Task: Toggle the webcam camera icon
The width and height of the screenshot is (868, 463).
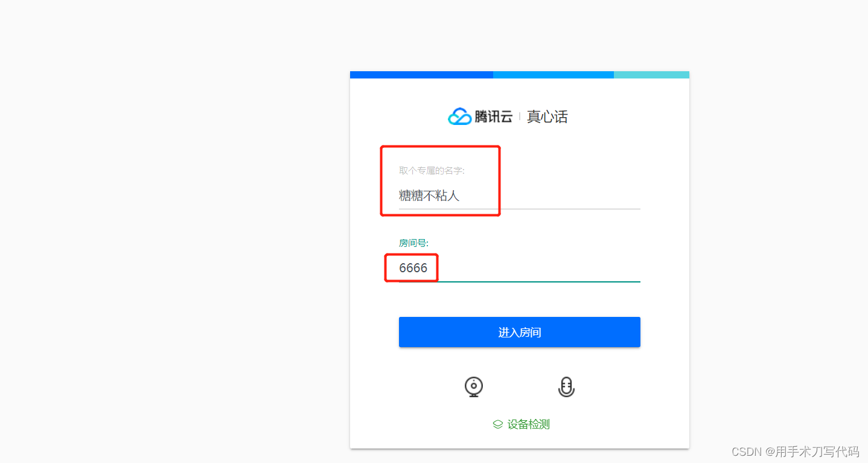Action: pos(474,387)
